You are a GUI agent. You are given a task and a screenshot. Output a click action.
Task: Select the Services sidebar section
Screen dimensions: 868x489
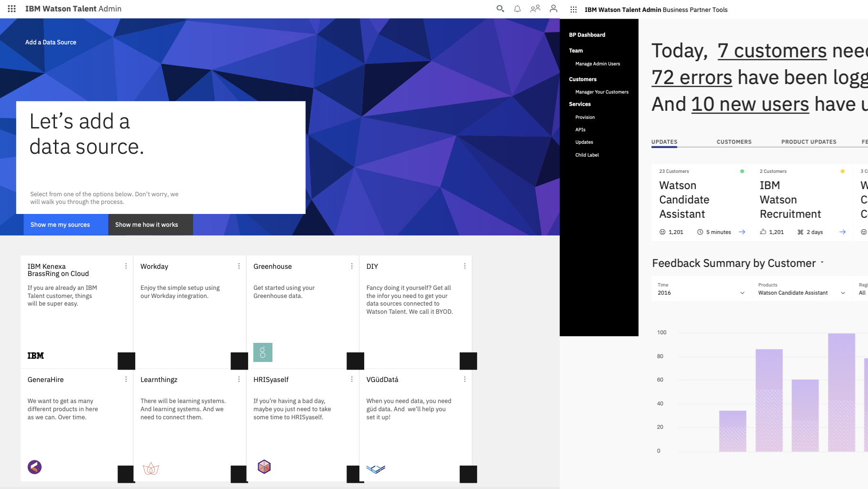click(x=580, y=104)
